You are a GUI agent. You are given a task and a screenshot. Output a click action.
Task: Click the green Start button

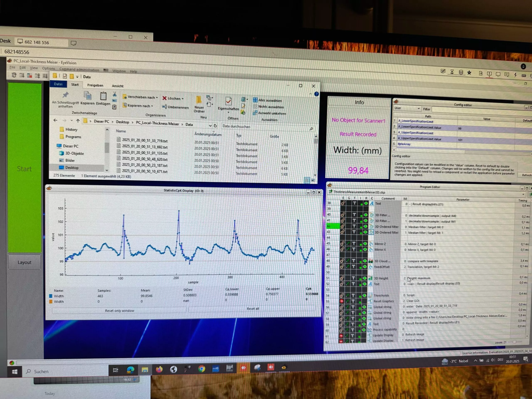tap(25, 168)
